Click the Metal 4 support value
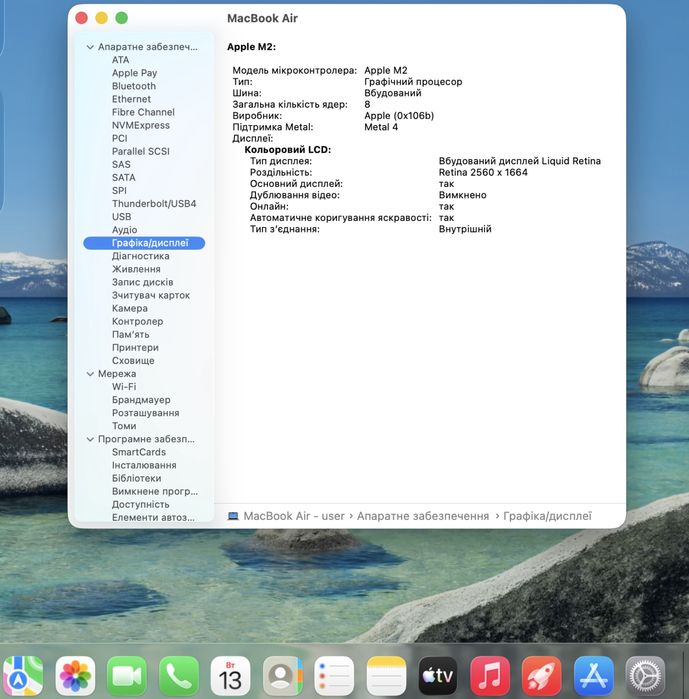 point(381,127)
